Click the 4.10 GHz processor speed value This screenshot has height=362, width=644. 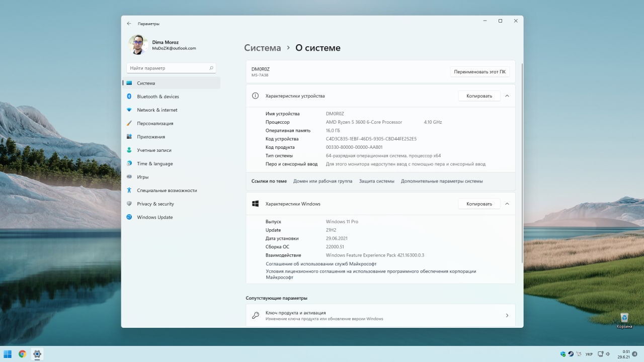point(433,122)
